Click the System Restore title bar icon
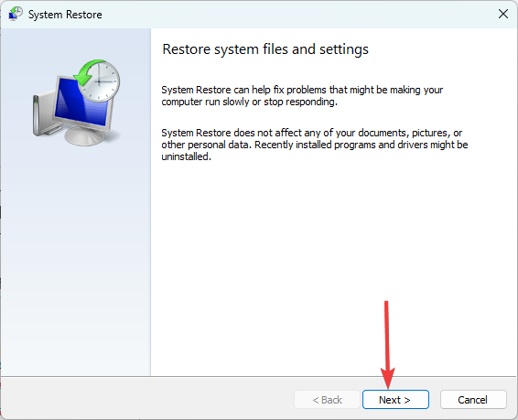Image resolution: width=518 pixels, height=420 pixels. click(x=16, y=14)
